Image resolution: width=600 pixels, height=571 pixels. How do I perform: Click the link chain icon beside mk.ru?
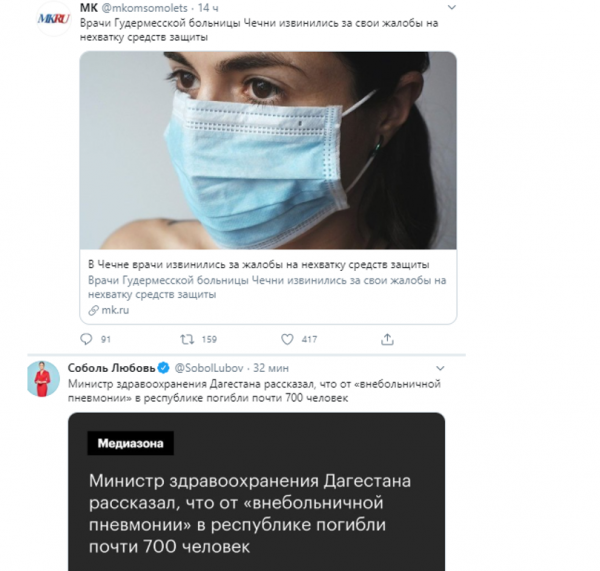pyautogui.click(x=93, y=310)
